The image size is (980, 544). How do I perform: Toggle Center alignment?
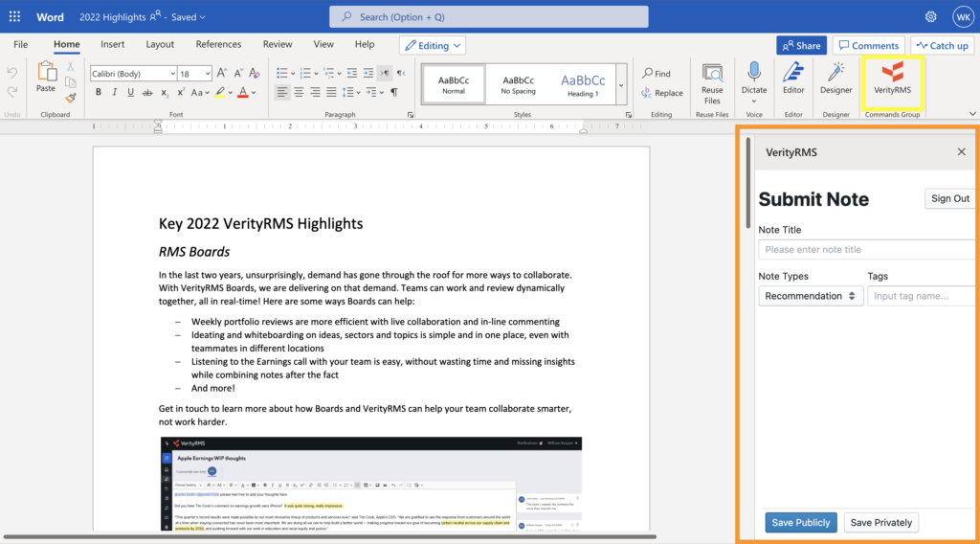point(299,93)
